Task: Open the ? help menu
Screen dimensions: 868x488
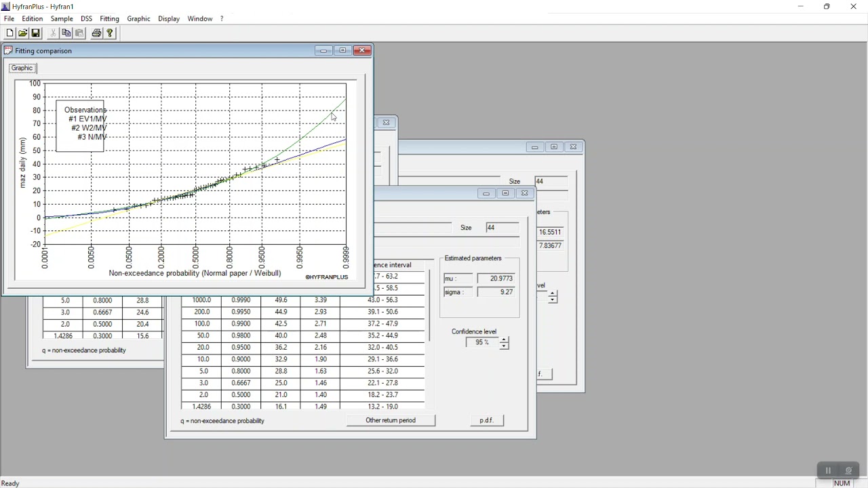Action: 222,19
